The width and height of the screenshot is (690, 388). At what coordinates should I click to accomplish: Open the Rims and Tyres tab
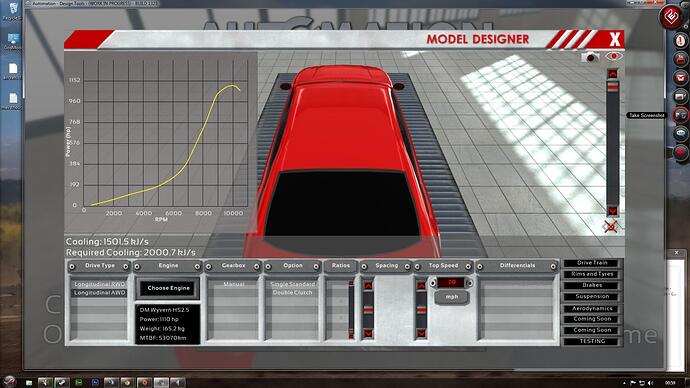(x=592, y=274)
